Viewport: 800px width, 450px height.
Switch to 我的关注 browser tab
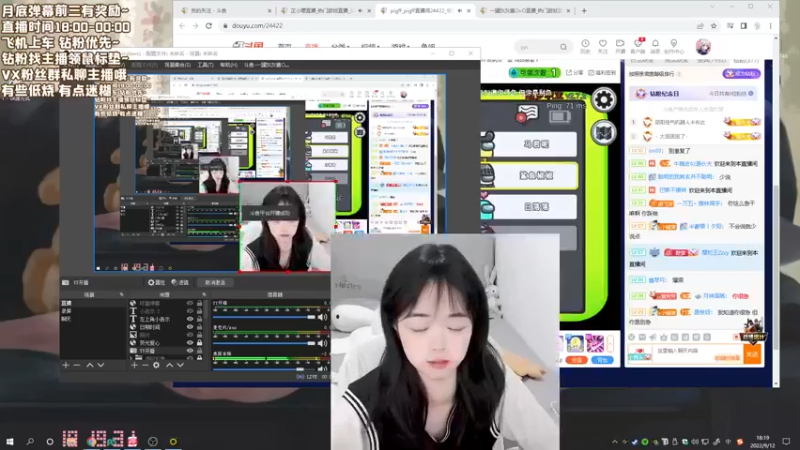(x=227, y=10)
